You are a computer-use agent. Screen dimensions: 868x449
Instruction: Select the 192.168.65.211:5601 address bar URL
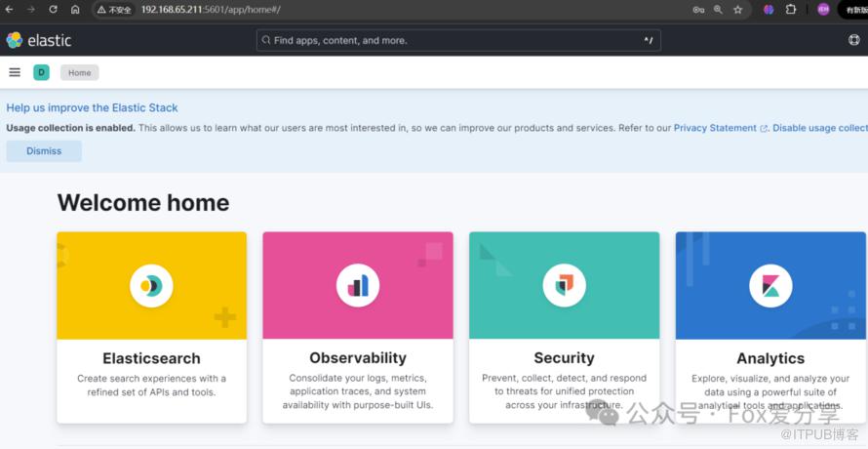(211, 10)
